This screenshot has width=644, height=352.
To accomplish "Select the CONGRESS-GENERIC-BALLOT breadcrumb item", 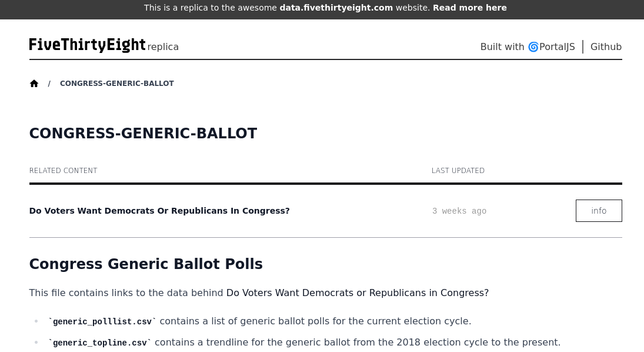I will [x=116, y=84].
